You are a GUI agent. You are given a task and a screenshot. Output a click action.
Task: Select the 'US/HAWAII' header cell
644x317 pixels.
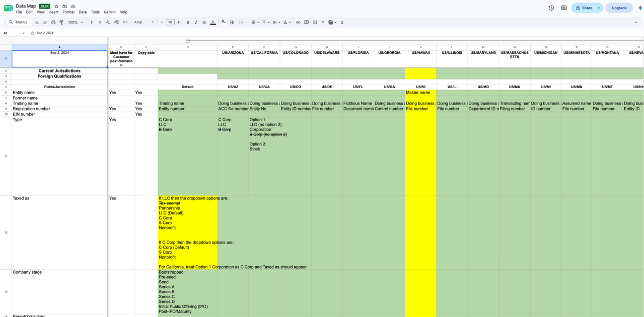[420, 59]
